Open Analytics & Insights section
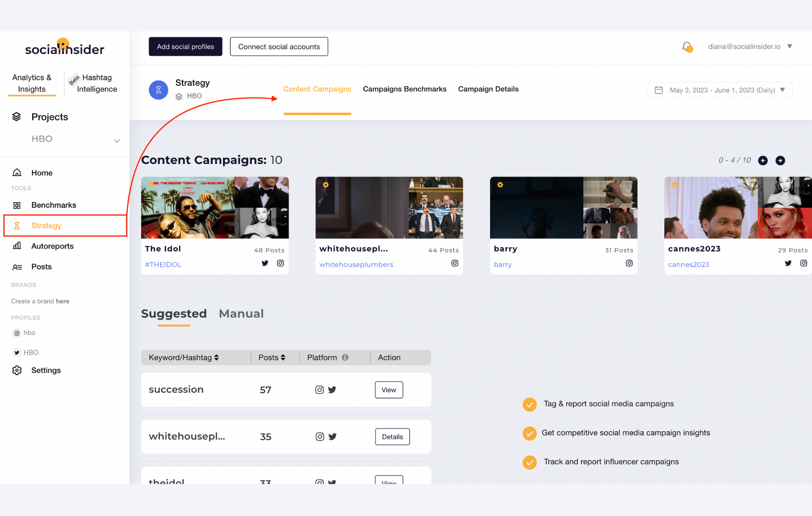 (x=32, y=83)
